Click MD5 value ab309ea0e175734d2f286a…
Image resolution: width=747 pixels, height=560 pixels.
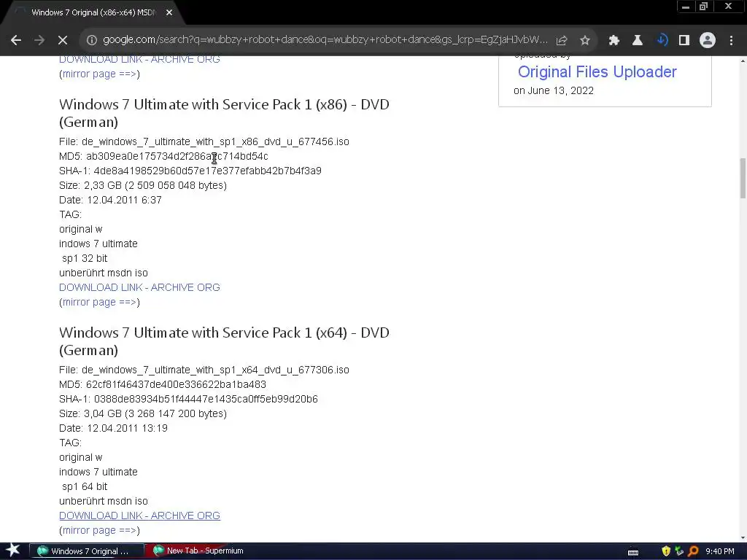(x=177, y=157)
